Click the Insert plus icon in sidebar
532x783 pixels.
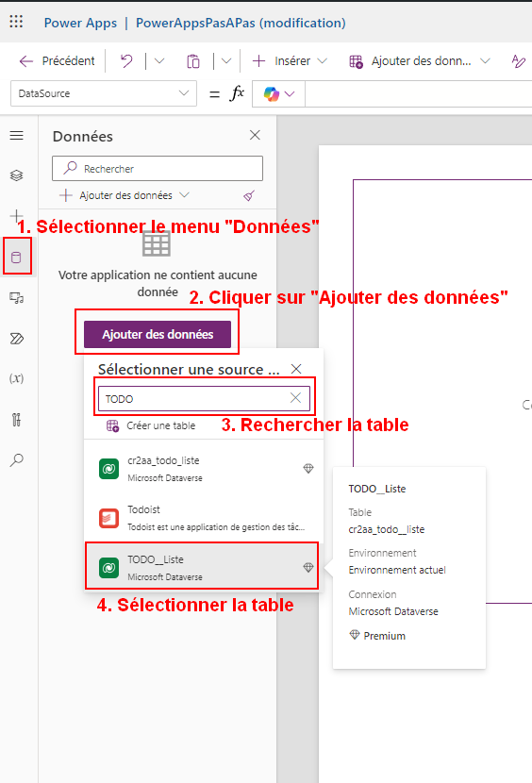pyautogui.click(x=16, y=216)
